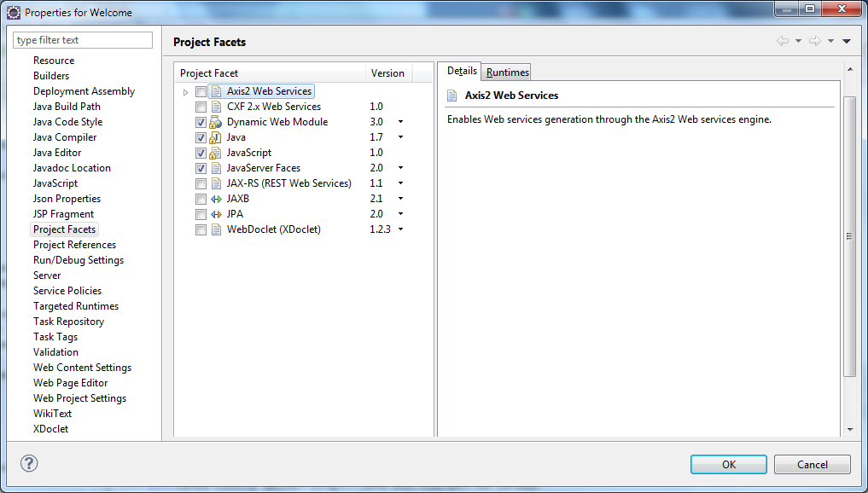Open the Builders properties page
The height and width of the screenshot is (493, 868).
51,76
